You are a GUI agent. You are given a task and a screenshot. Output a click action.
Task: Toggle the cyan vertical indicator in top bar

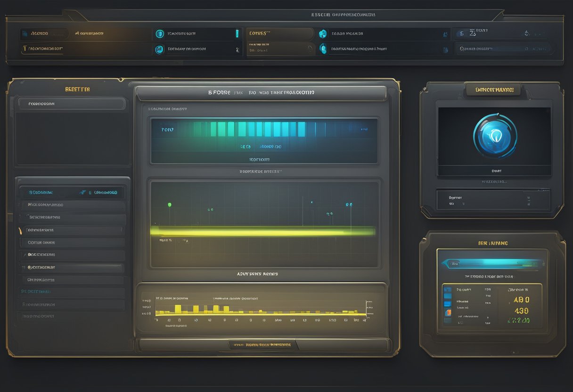pyautogui.click(x=237, y=33)
